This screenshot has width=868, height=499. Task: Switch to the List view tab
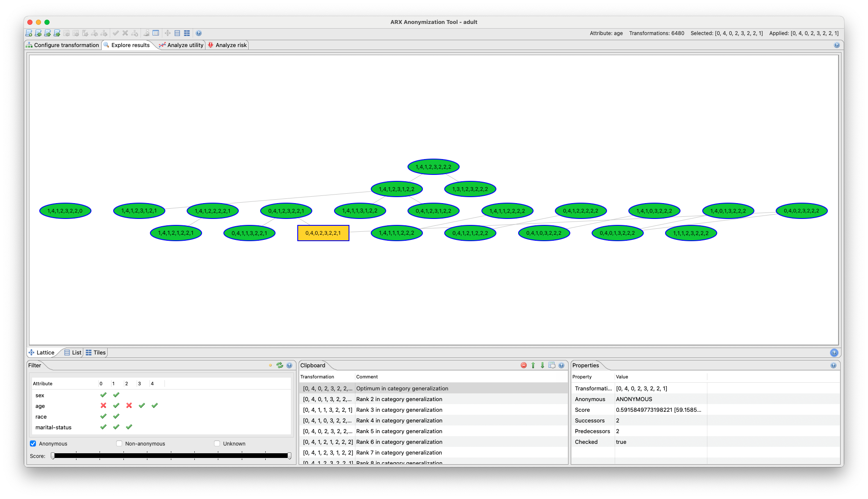[73, 352]
